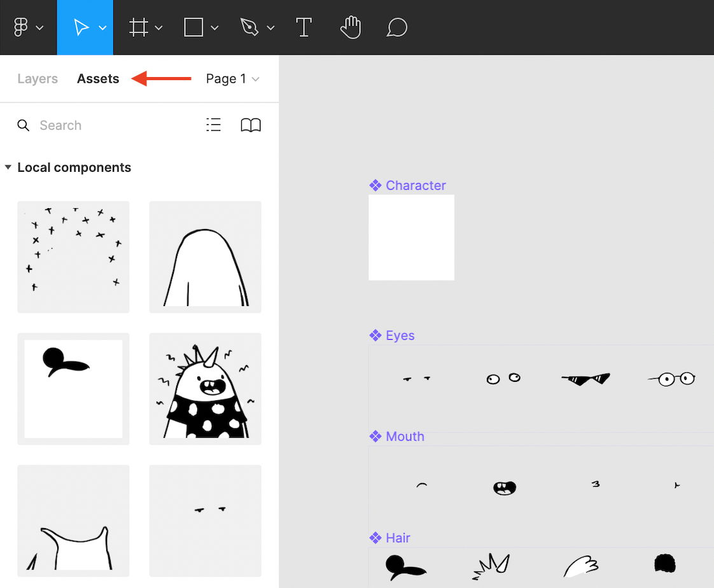
Task: Select the tiny mouth variant beside the 3-shaped mouth
Action: [x=677, y=485]
